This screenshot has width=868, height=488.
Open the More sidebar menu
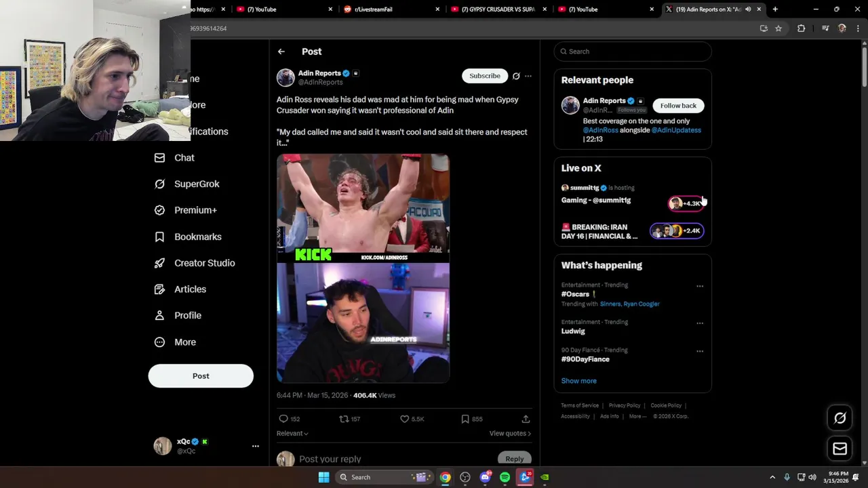[175, 342]
